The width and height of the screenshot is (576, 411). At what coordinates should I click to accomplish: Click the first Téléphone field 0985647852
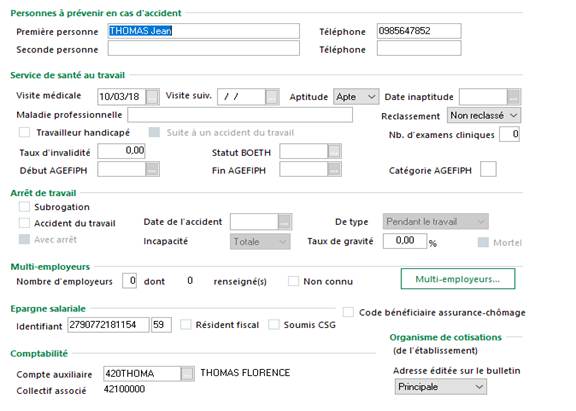point(419,31)
